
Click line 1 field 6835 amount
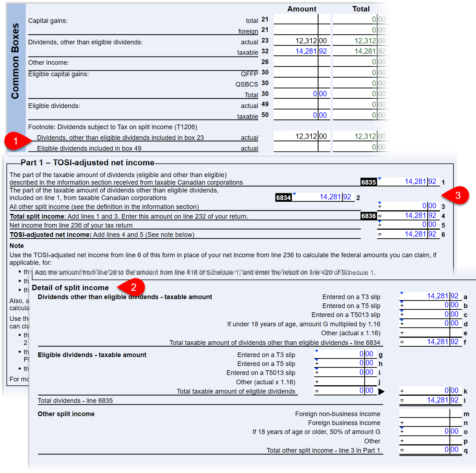(408, 182)
